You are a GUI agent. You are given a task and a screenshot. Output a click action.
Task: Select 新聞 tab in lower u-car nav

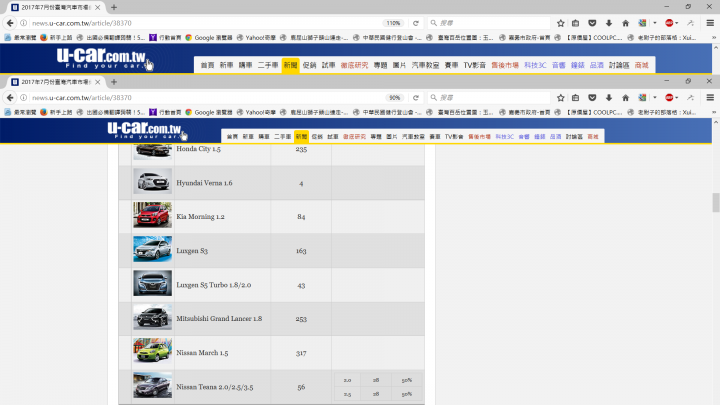click(x=301, y=136)
